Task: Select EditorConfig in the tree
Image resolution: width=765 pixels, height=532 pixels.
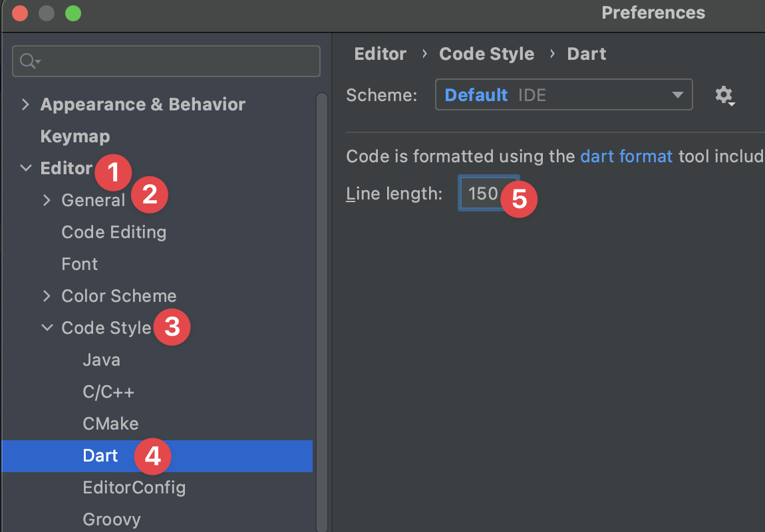Action: (134, 487)
